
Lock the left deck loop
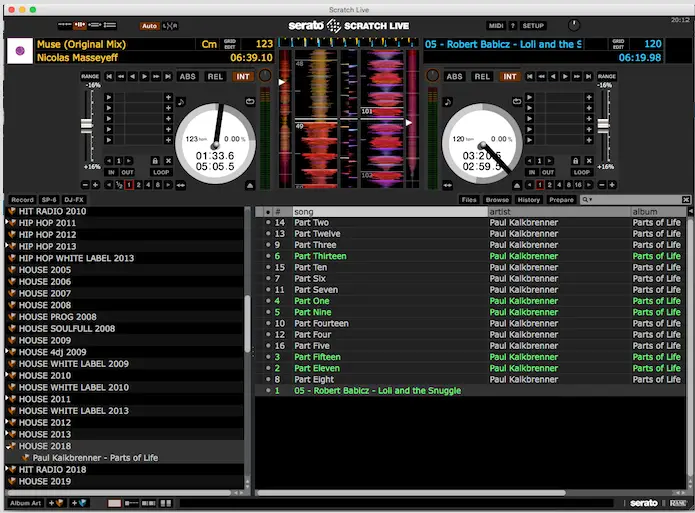155,161
